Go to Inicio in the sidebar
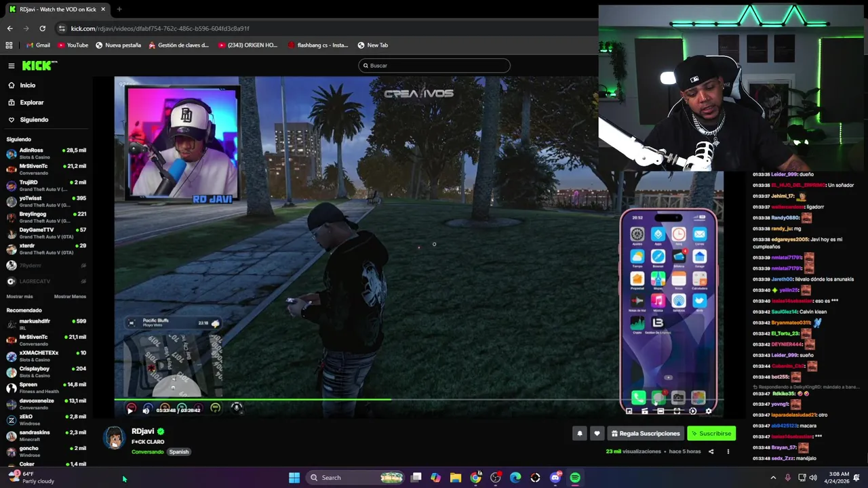The image size is (868, 488). point(27,85)
